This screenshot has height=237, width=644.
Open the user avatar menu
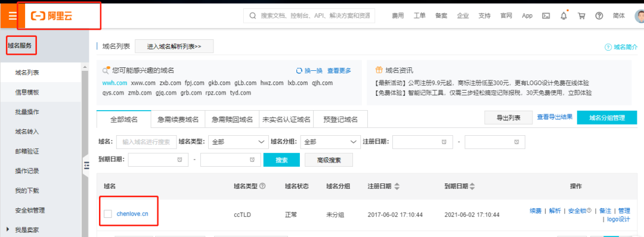click(639, 16)
